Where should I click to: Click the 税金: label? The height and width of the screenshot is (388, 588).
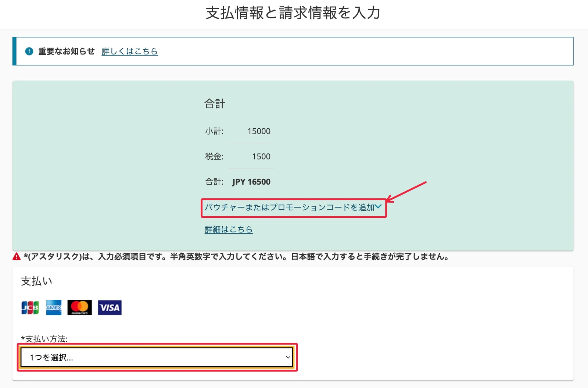point(214,157)
